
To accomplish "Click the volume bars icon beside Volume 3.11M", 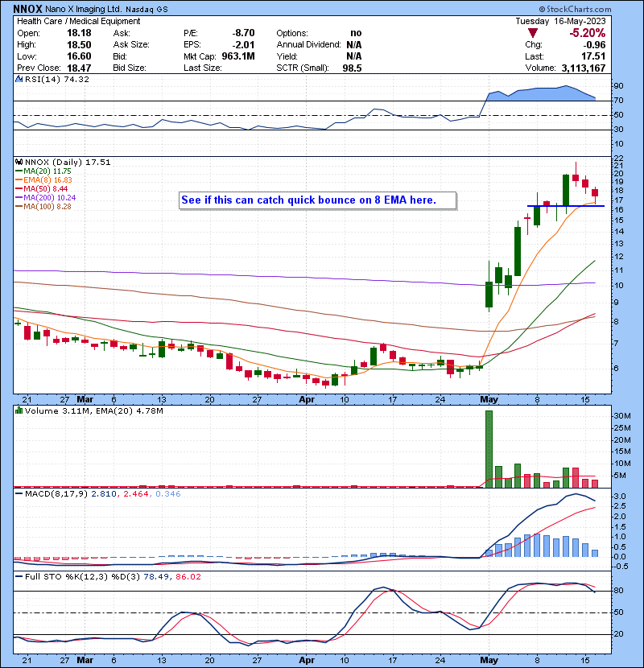I will click(x=19, y=410).
